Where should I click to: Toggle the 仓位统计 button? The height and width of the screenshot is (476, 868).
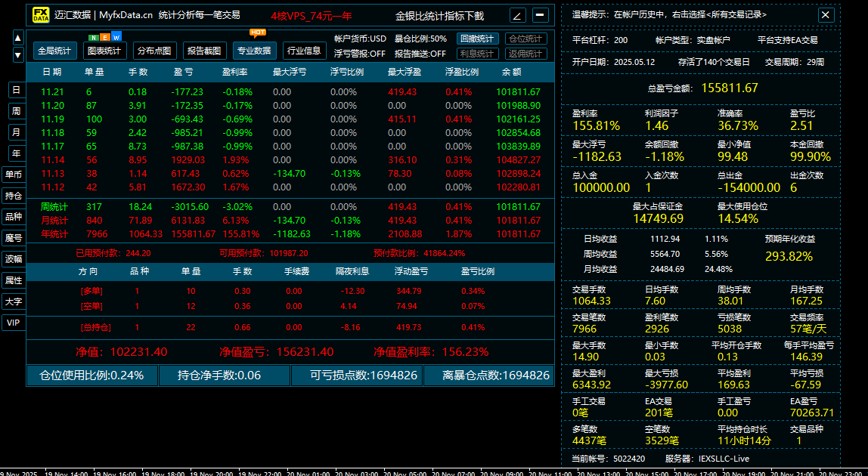point(526,39)
